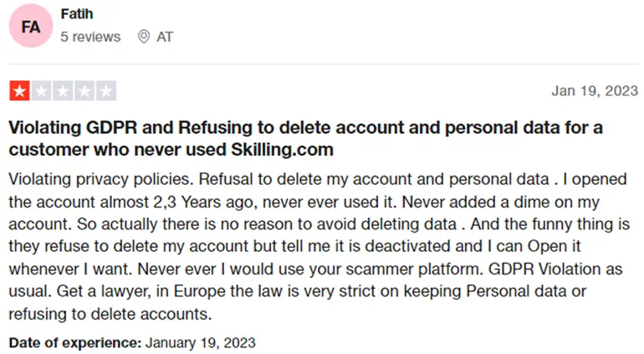The width and height of the screenshot is (644, 354).
Task: Click the text 'refusing to delete accounts.'
Action: (x=110, y=315)
